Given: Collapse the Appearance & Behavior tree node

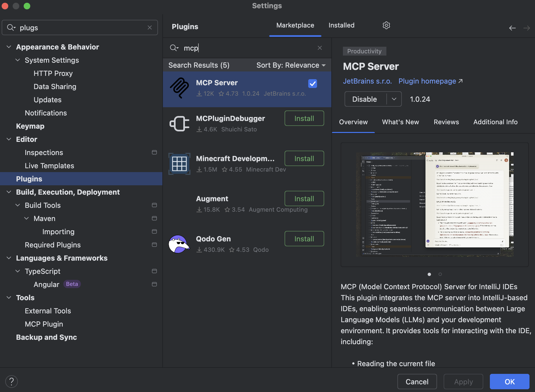Looking at the screenshot, I should point(9,47).
